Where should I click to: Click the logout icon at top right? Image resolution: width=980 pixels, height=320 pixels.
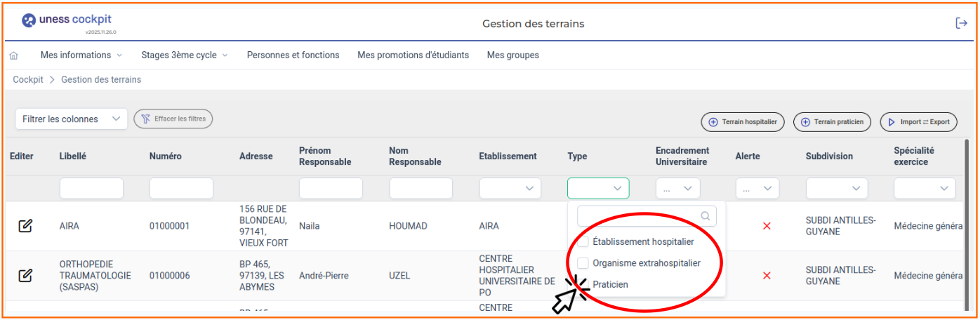961,23
